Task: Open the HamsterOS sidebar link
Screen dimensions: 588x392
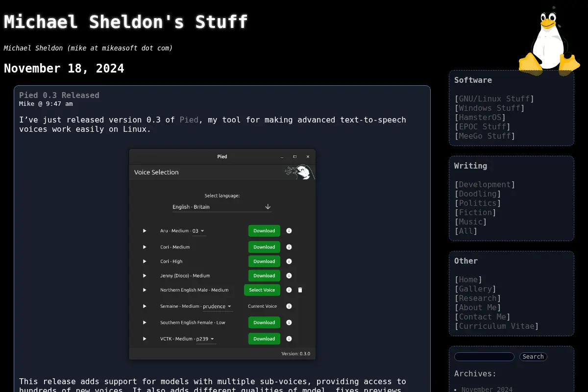Action: tap(480, 117)
